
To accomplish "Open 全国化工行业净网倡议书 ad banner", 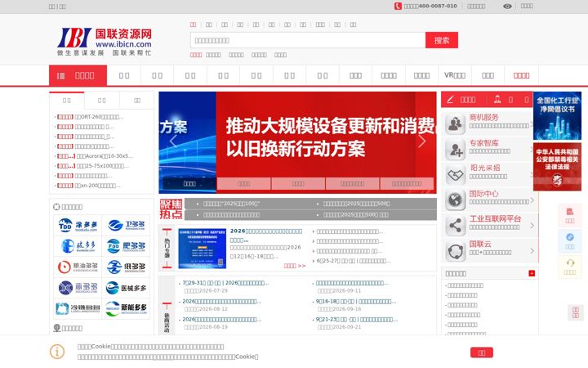I will 557,115.
